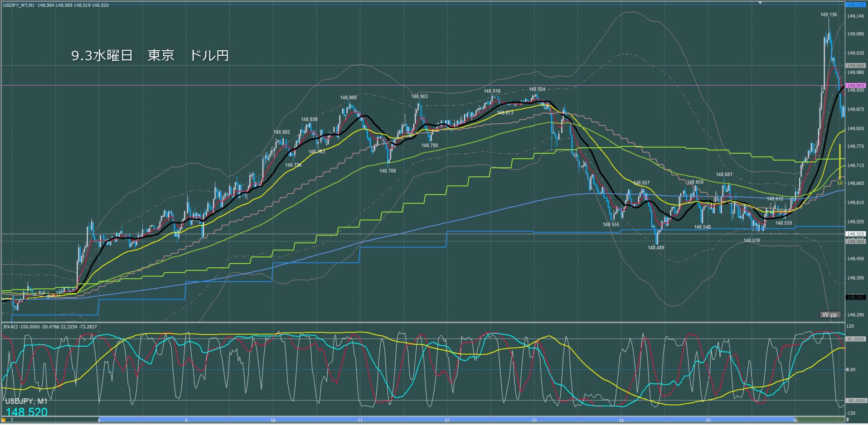Click the hour 10 marker on the time axis
The width and height of the screenshot is (868, 425).
click(273, 420)
